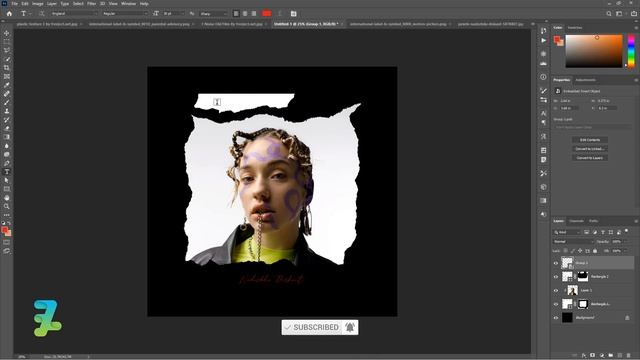Image resolution: width=640 pixels, height=360 pixels.
Task: Open the font family dropdown
Action: [73, 13]
